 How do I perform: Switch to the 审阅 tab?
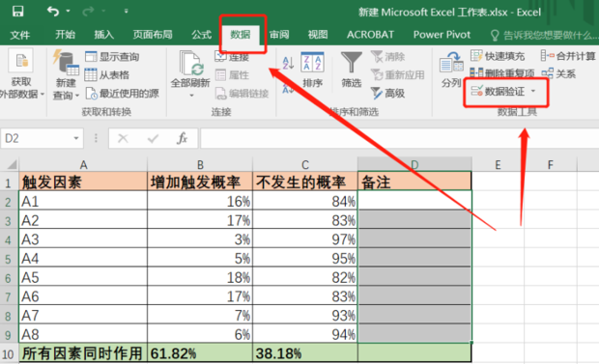click(279, 35)
